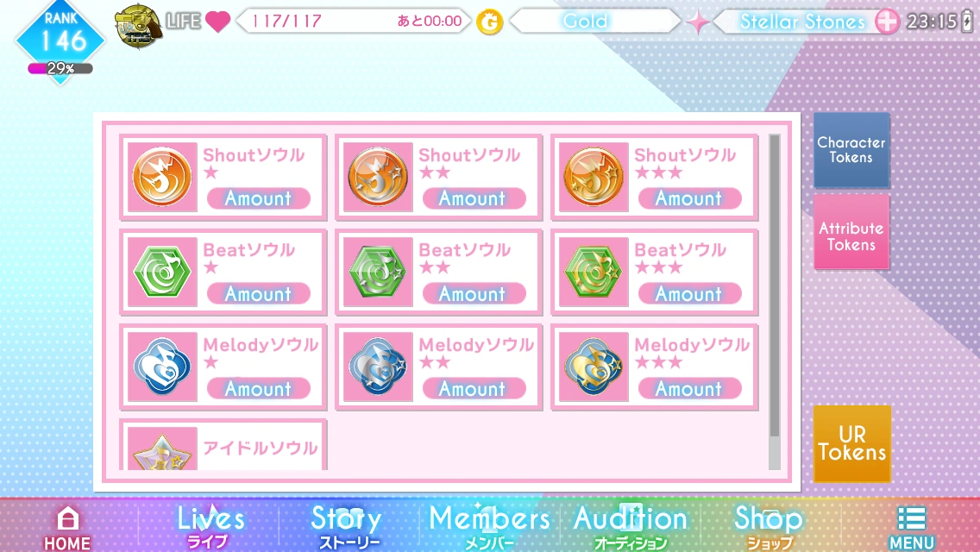980x552 pixels.
Task: Select the three-star Beat soul icon
Action: (x=594, y=272)
